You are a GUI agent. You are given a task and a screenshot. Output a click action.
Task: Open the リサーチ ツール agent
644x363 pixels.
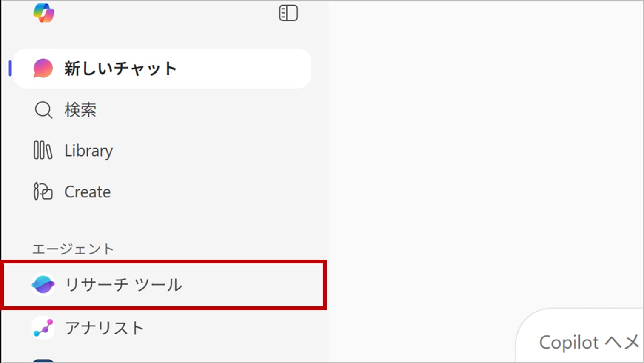tap(123, 284)
